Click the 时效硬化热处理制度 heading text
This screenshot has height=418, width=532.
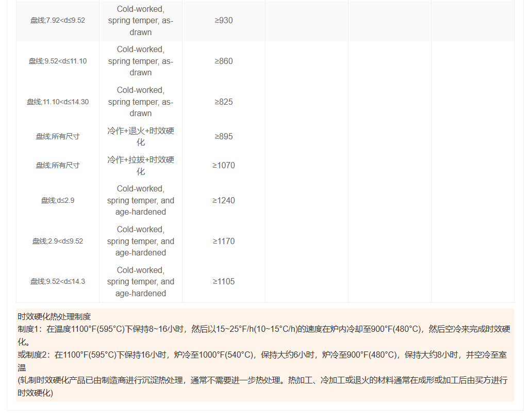[55, 316]
